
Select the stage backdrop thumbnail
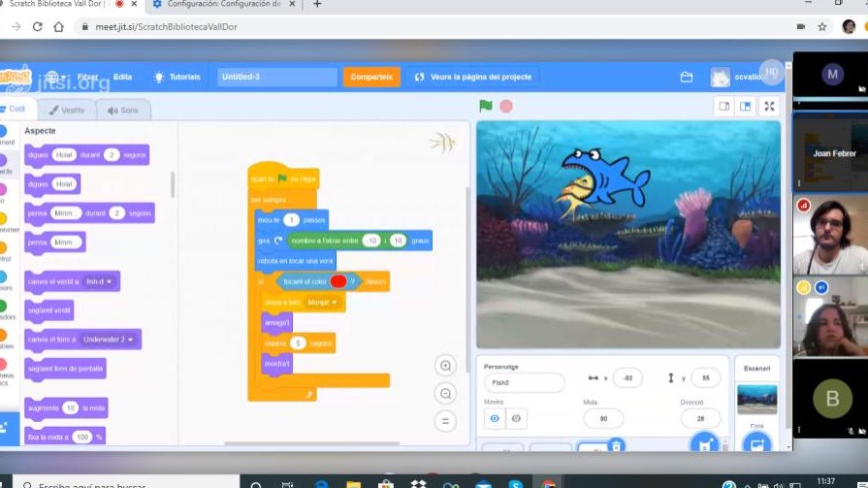pos(756,399)
